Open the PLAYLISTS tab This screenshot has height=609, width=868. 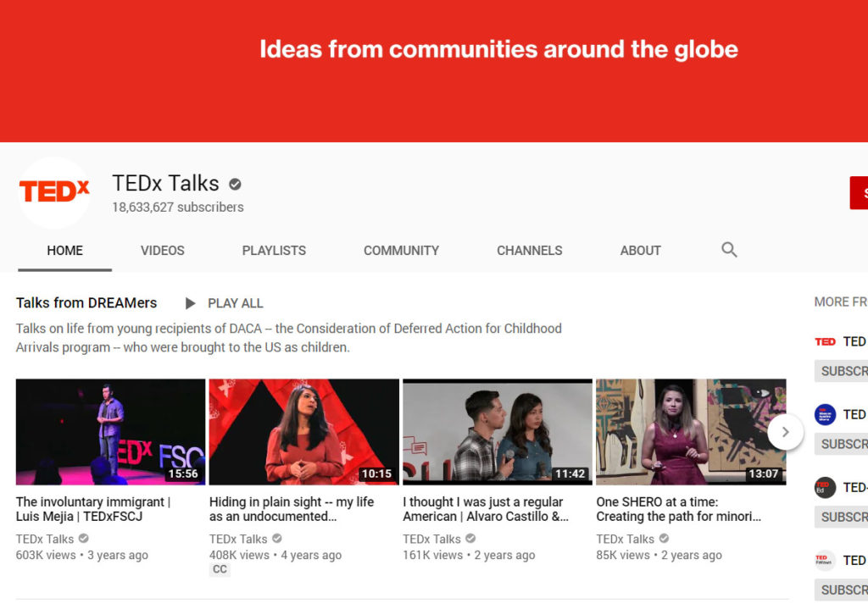(274, 251)
